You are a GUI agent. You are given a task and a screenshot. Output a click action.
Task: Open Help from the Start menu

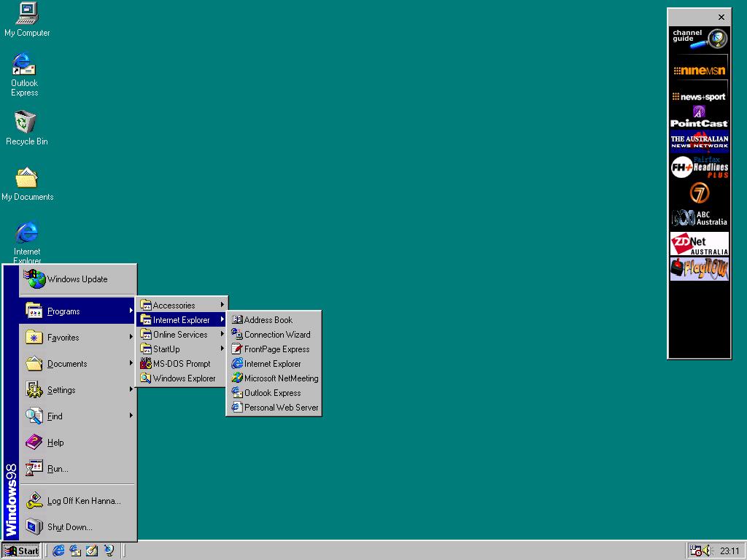(77, 442)
